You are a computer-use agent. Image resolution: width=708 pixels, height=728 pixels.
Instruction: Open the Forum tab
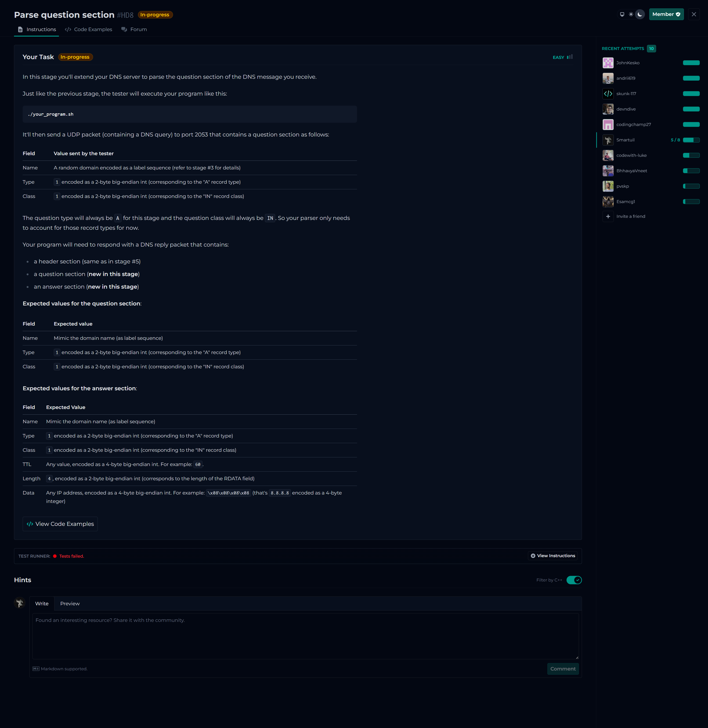[x=134, y=29]
